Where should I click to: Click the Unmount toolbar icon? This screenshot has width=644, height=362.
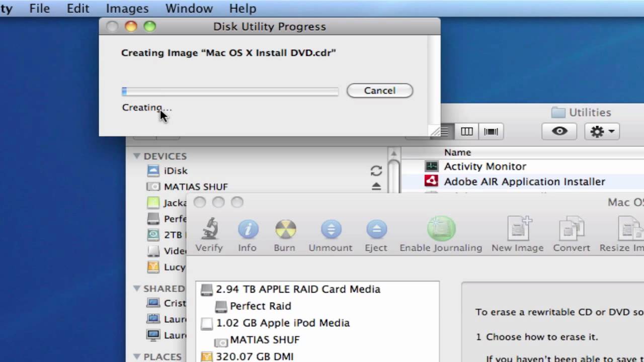point(331,229)
